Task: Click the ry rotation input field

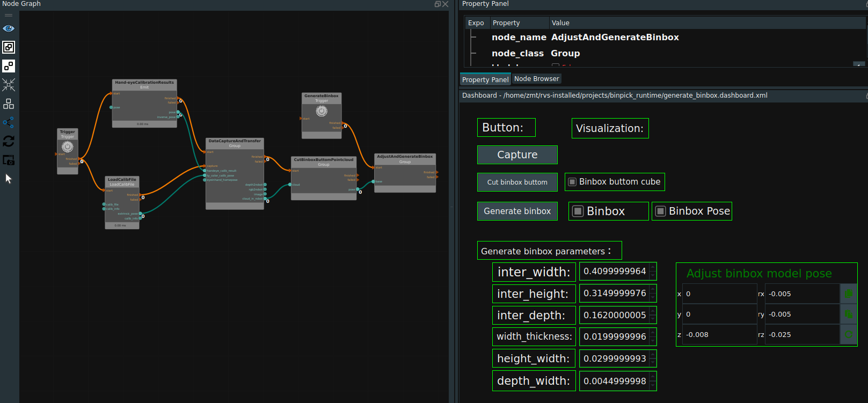Action: coord(802,314)
